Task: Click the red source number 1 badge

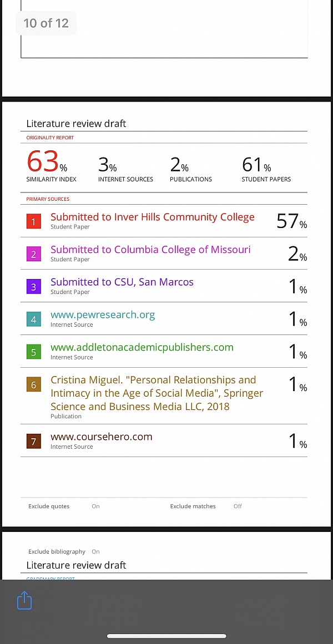Action: [33, 222]
